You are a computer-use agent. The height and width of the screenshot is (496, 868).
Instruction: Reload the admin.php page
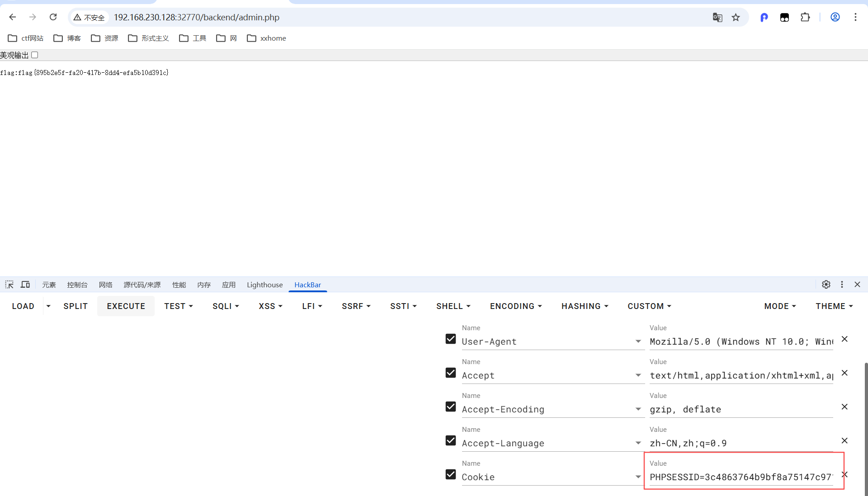(53, 17)
